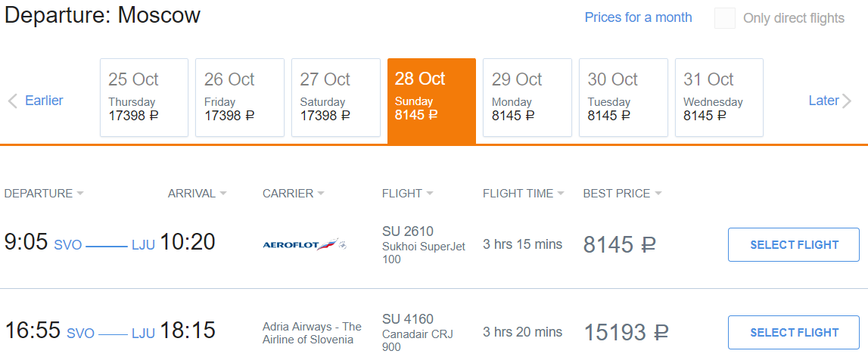Sort by Arrival column arrow
This screenshot has width=868, height=357.
[x=223, y=194]
